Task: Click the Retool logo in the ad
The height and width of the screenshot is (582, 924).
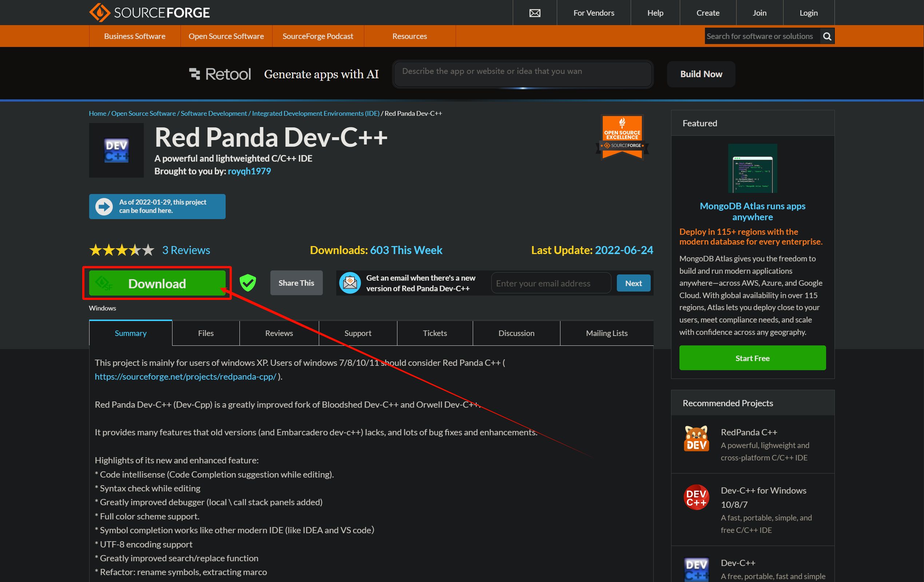Action: (220, 74)
